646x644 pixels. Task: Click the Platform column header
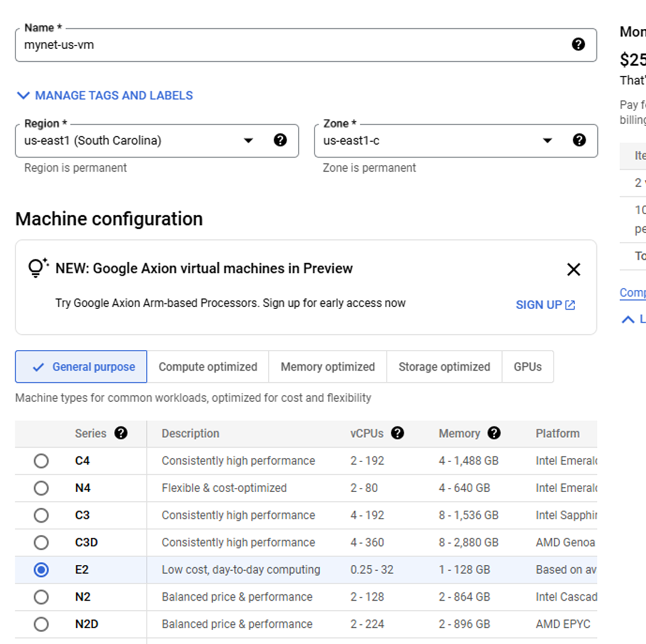pos(557,433)
